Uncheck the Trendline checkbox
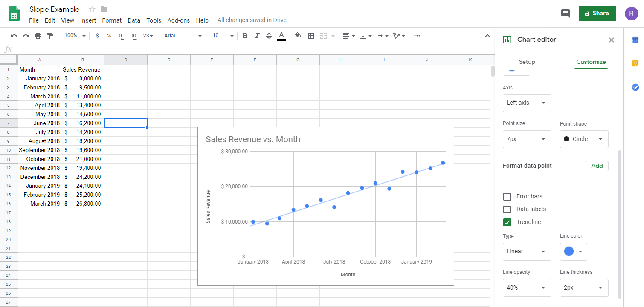The width and height of the screenshot is (644, 307). (x=507, y=222)
